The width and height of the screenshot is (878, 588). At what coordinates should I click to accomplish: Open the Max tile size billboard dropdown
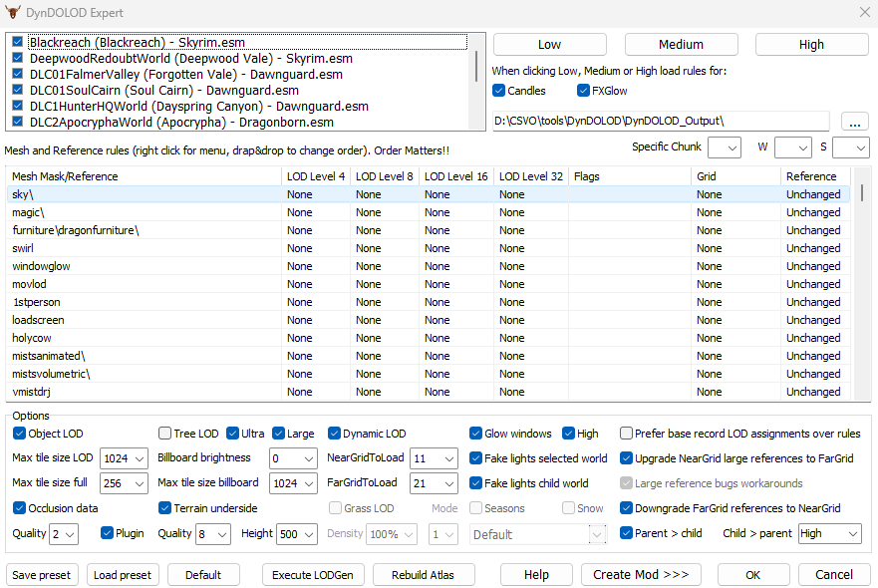pos(293,482)
